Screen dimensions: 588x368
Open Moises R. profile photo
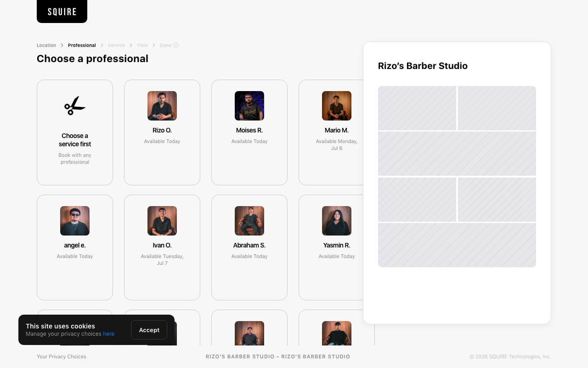click(249, 106)
